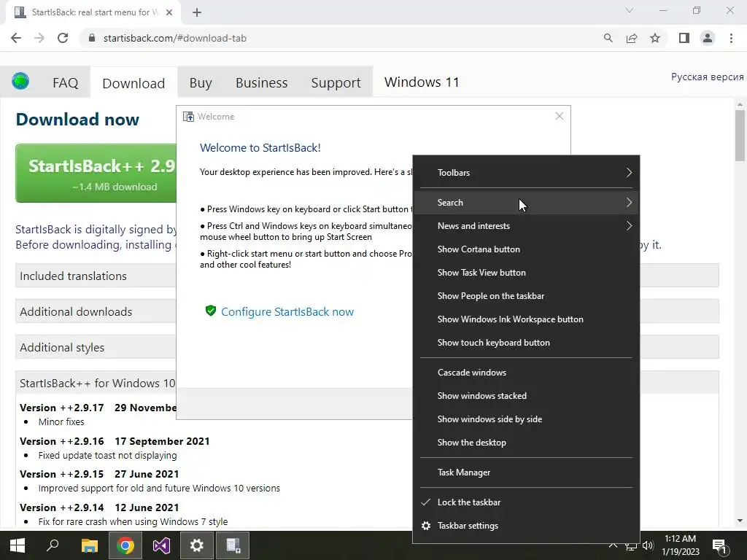Bookmark the page with the star icon
The image size is (747, 560).
[x=655, y=38]
